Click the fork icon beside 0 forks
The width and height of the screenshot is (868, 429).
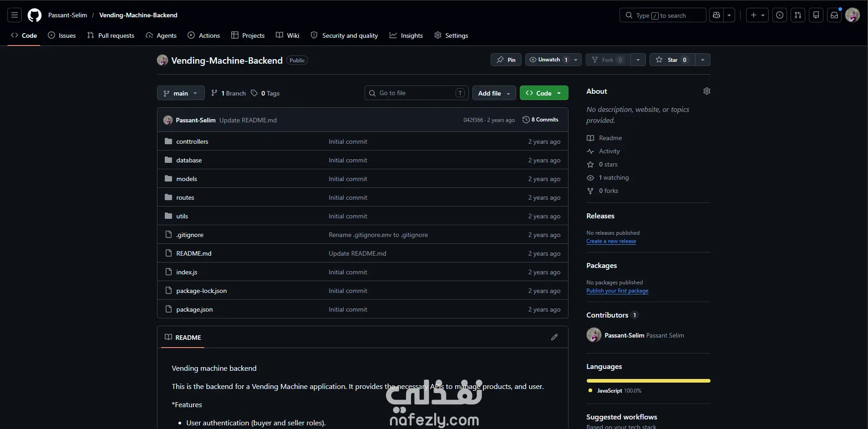[590, 191]
